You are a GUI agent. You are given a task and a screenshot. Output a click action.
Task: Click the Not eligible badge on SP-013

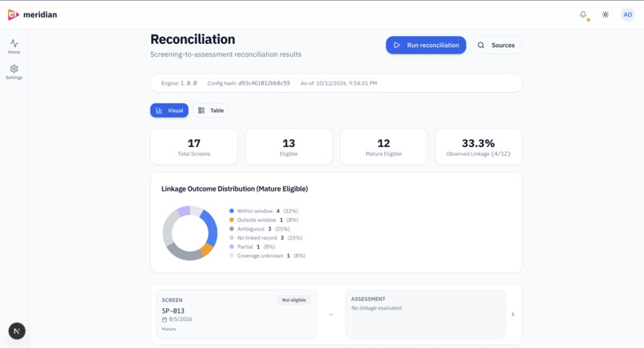(294, 300)
